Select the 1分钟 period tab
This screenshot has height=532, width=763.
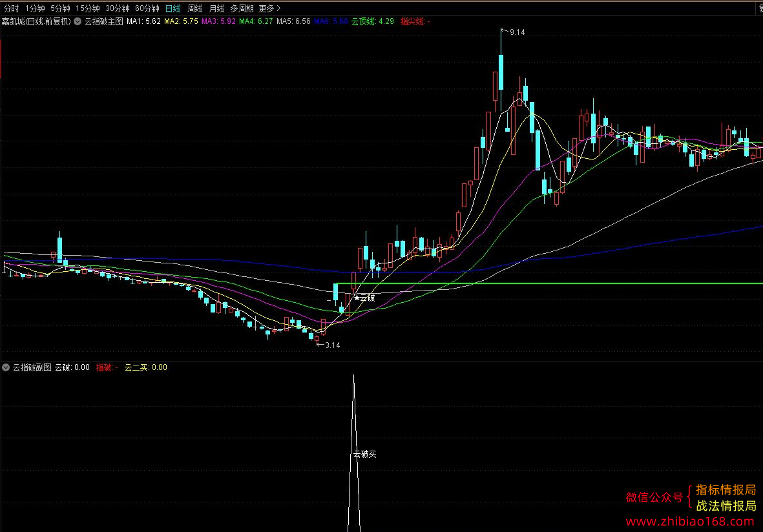(x=35, y=8)
